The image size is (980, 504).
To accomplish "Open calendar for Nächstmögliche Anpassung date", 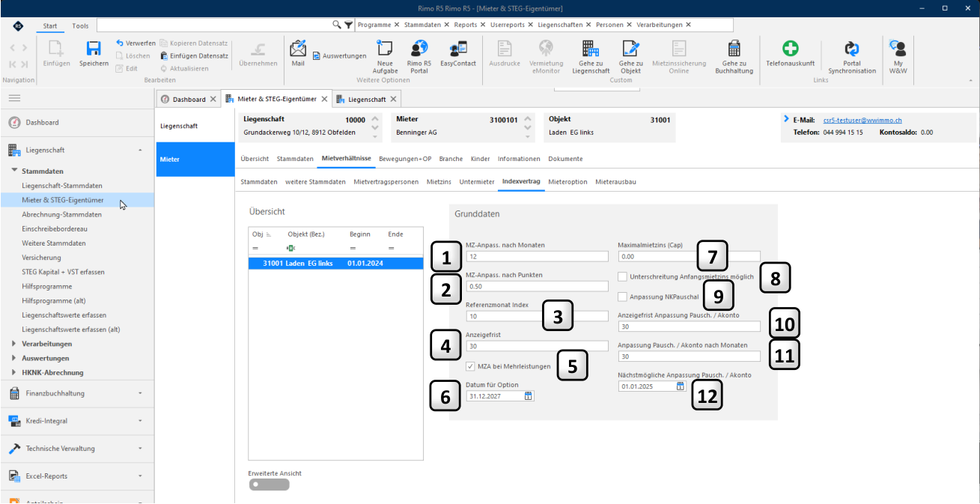I will (680, 386).
